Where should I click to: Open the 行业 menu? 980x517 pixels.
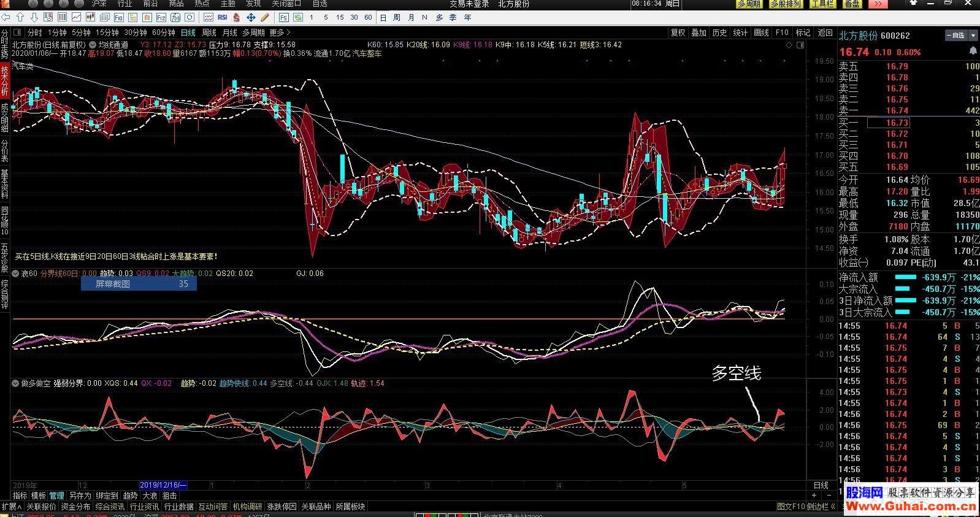(124, 4)
